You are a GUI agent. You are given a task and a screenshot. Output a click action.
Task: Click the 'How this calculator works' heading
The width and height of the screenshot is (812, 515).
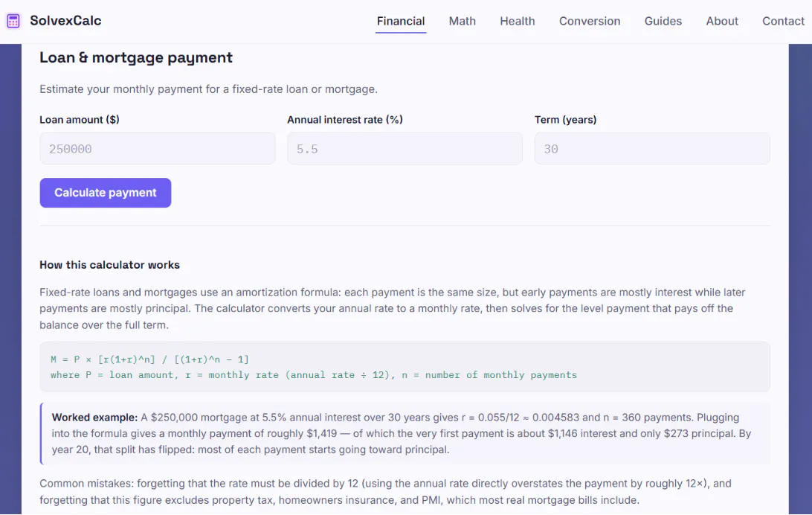click(110, 265)
